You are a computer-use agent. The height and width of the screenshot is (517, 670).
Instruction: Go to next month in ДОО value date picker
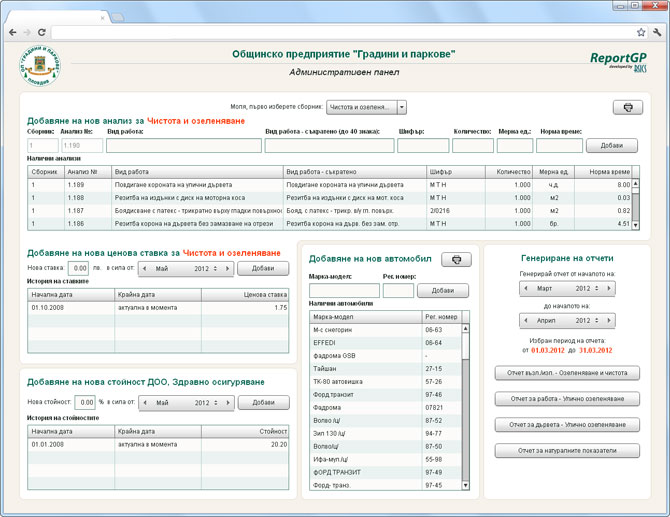pos(228,402)
